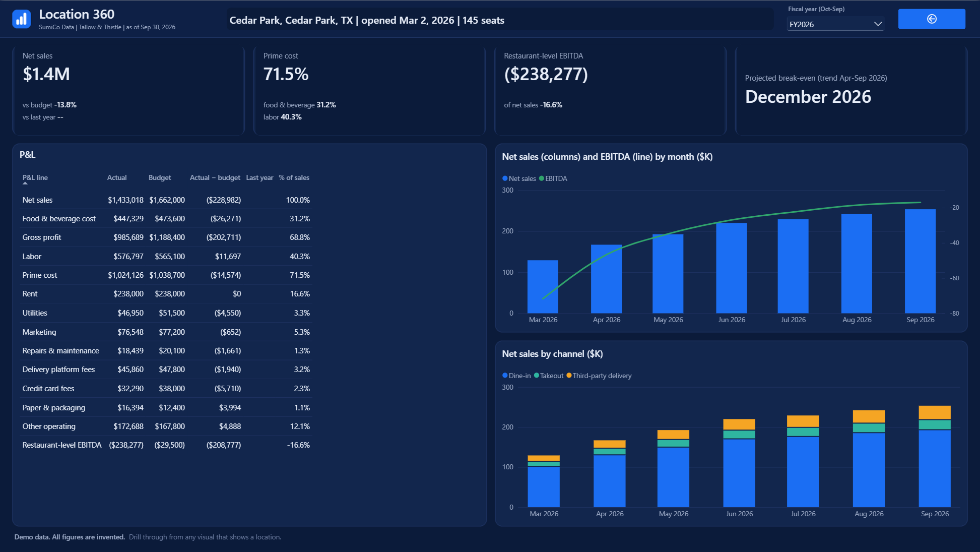Click the Mar 2026 net sales column

(x=543, y=286)
